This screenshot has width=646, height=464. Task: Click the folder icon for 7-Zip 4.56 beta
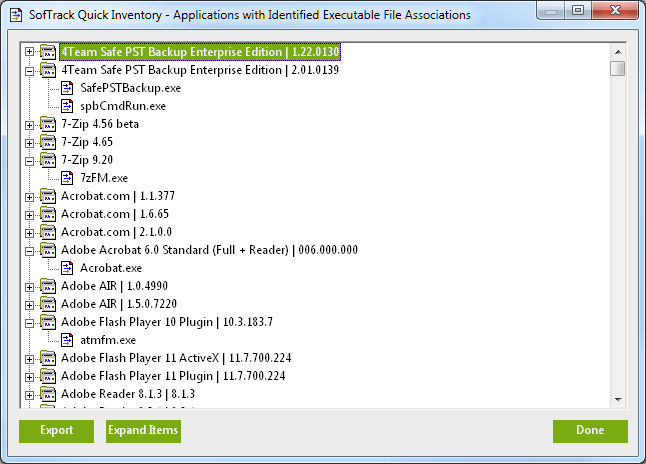48,124
